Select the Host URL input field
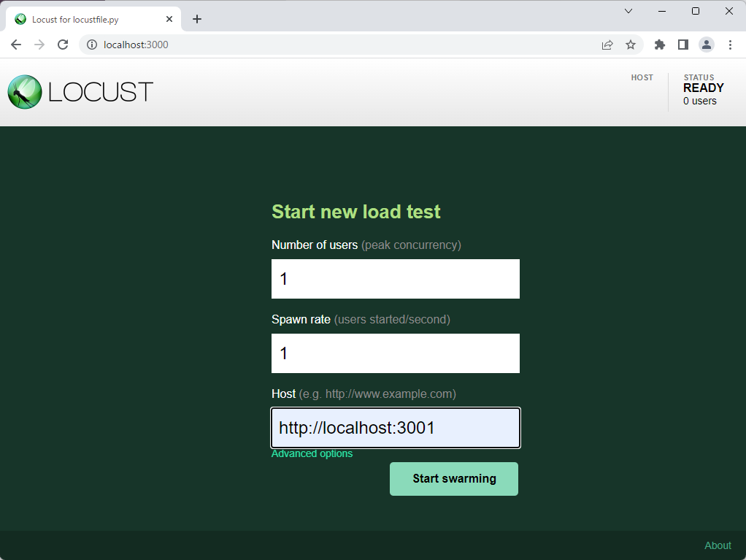This screenshot has height=560, width=746. click(x=395, y=428)
